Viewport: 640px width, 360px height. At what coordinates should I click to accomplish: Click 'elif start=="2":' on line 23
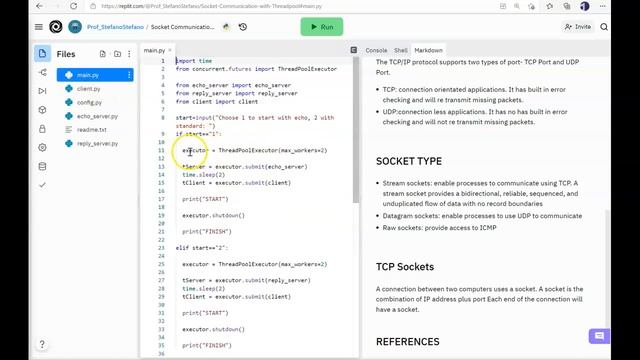coord(202,248)
